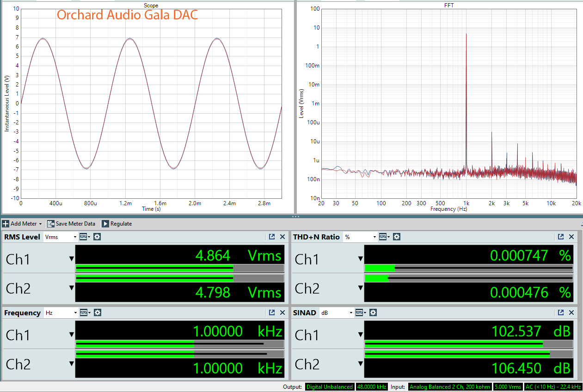Click the SINAD Ch2 bar graph
583x392 pixels.
pos(469,354)
